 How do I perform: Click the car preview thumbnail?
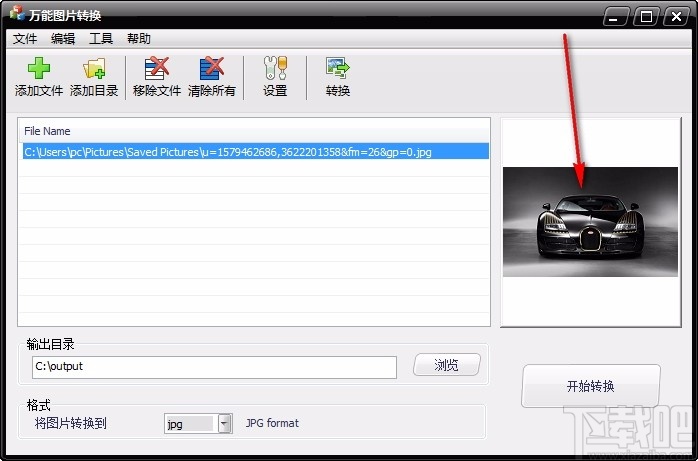590,222
